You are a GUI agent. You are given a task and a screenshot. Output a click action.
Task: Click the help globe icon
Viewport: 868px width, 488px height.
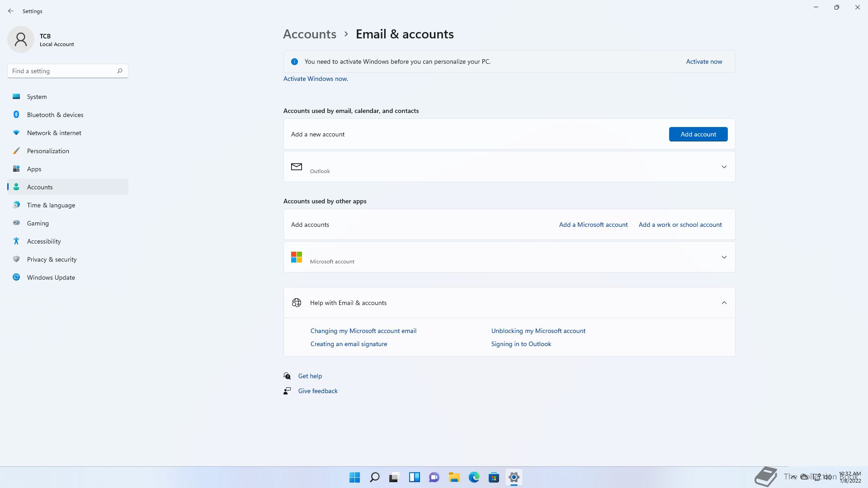tap(297, 303)
